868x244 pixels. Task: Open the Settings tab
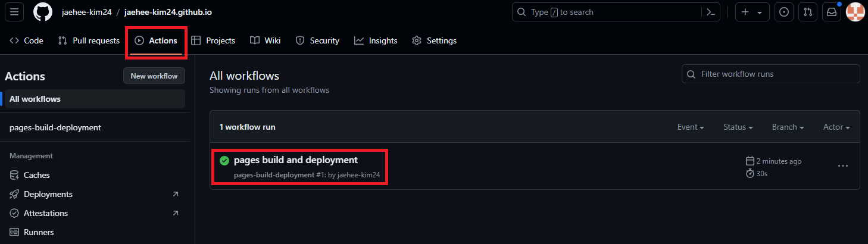click(x=434, y=40)
